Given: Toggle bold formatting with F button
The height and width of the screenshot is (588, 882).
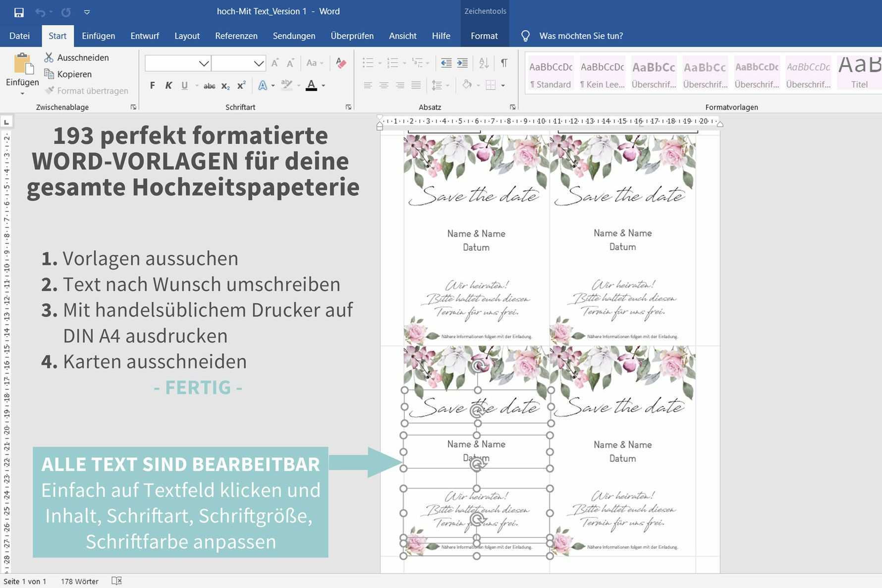Looking at the screenshot, I should point(152,86).
